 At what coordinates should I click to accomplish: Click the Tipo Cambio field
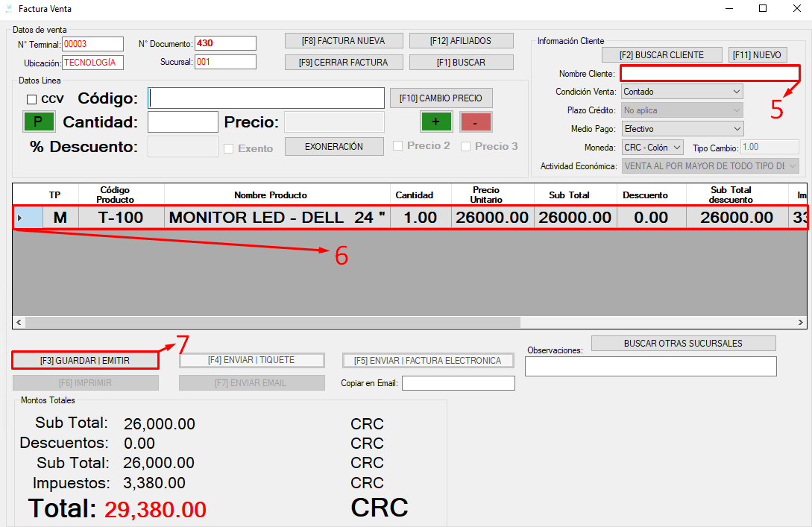(x=769, y=147)
